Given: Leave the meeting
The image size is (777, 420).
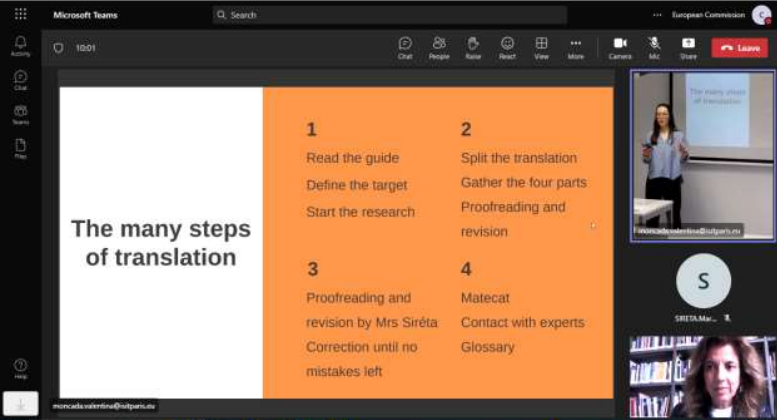Looking at the screenshot, I should [739, 47].
